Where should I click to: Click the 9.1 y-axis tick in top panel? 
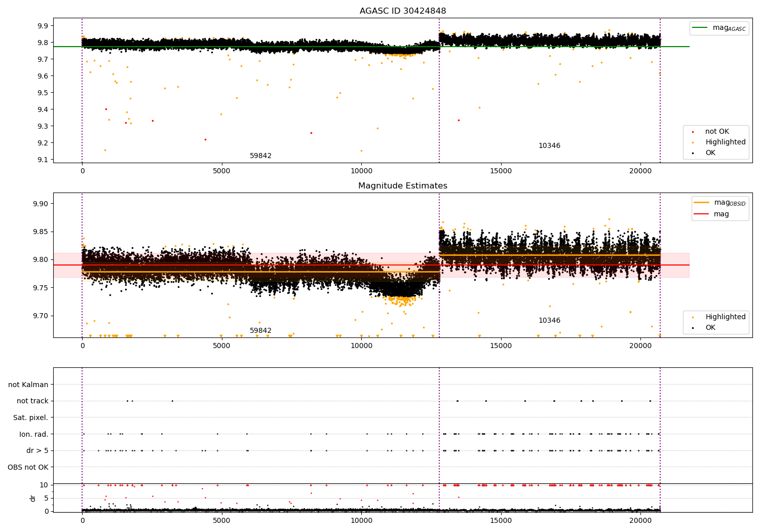(43, 160)
